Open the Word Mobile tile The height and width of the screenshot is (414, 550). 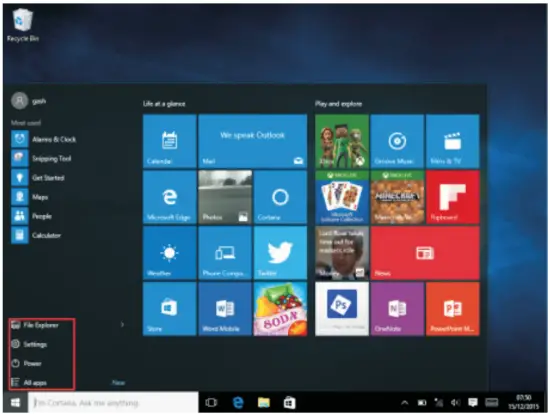[x=225, y=309]
